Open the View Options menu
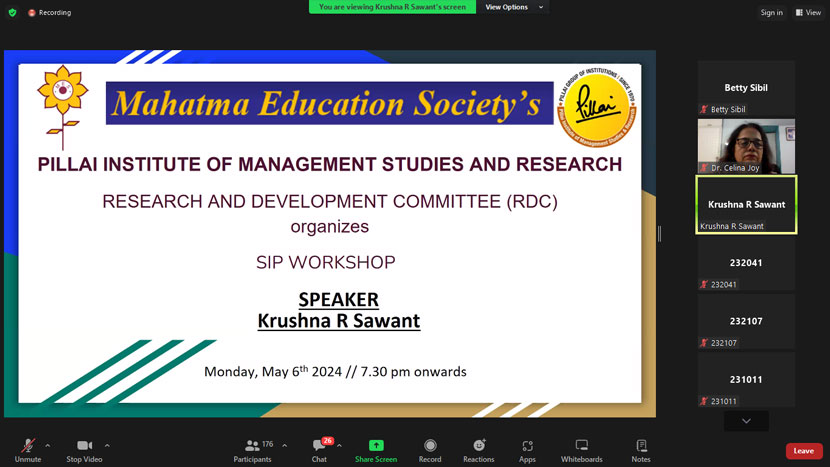This screenshot has width=830, height=467. [x=513, y=7]
